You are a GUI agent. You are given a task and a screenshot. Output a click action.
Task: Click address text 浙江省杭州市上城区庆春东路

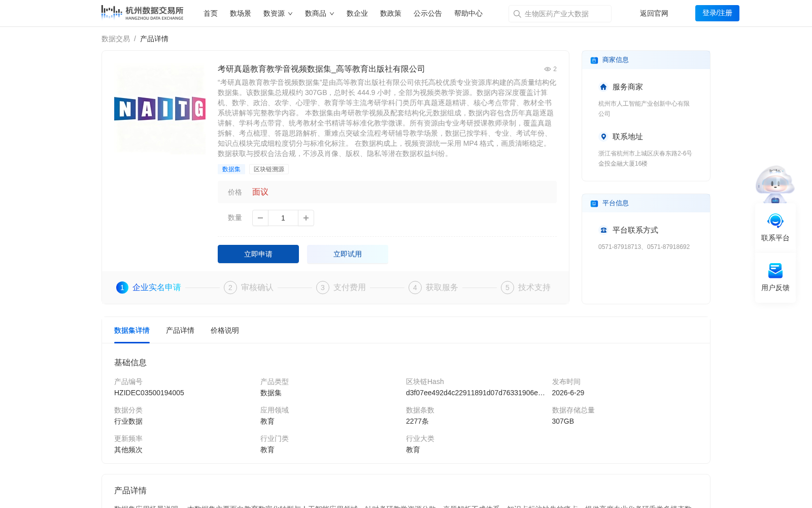click(645, 158)
